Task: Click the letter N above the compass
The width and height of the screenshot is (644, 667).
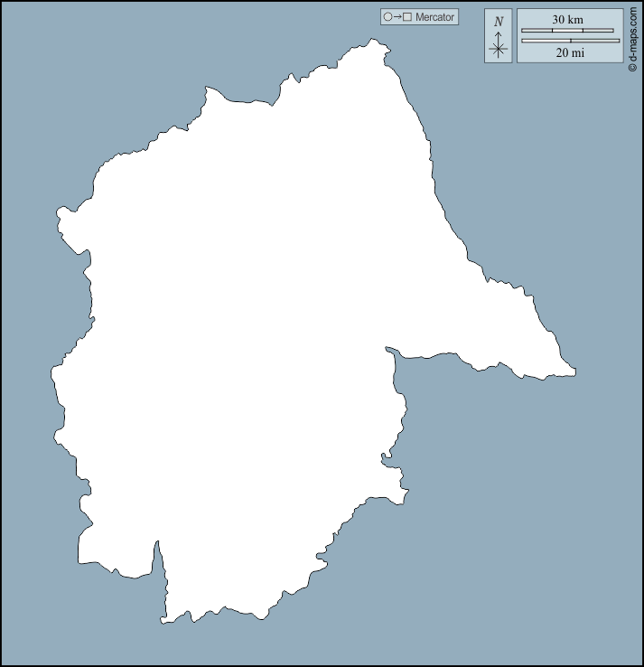Action: 499,21
